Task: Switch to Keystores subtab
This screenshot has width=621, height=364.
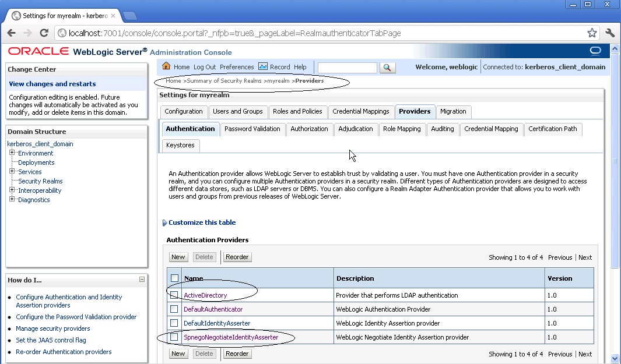Action: click(x=180, y=145)
